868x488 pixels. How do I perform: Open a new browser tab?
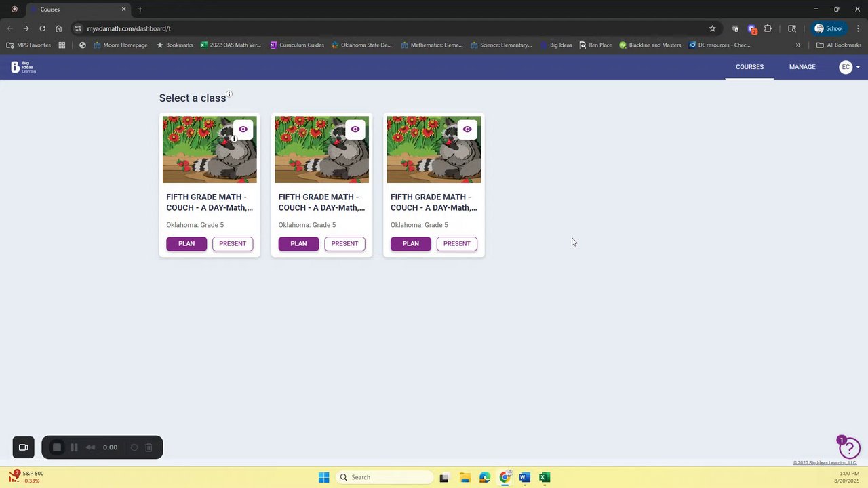pyautogui.click(x=140, y=9)
